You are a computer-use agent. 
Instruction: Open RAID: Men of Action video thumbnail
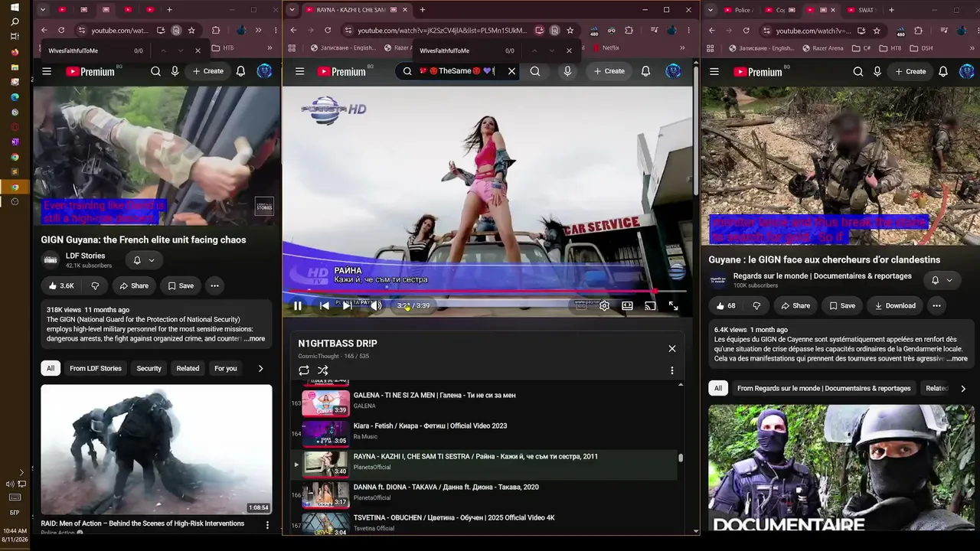[x=156, y=449]
